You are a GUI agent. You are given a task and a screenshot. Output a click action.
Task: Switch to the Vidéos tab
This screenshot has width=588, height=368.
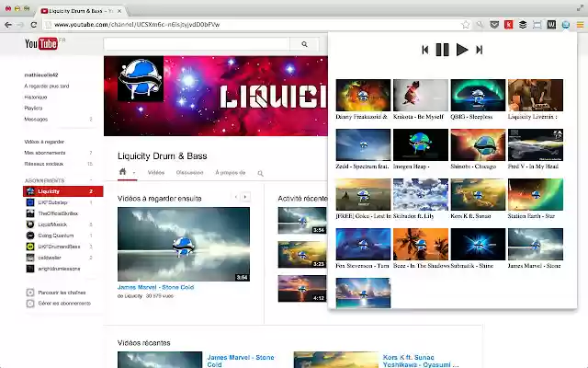pyautogui.click(x=156, y=173)
